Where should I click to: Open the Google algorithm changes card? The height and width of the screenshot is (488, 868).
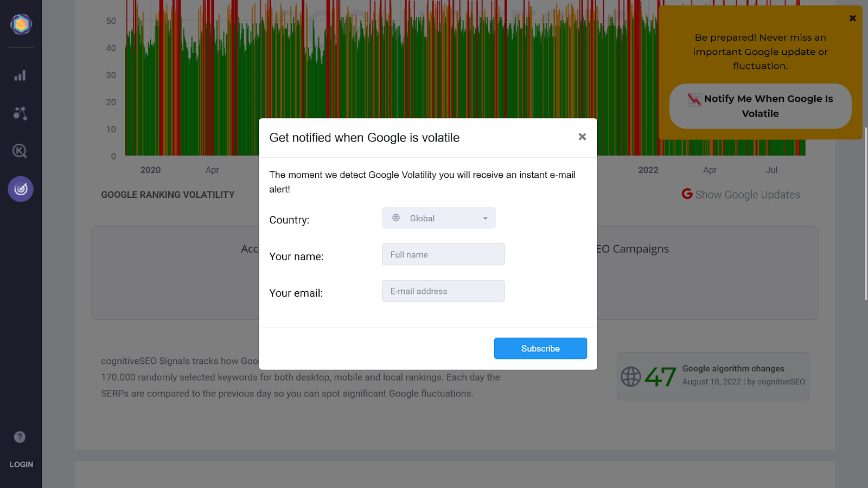click(713, 376)
